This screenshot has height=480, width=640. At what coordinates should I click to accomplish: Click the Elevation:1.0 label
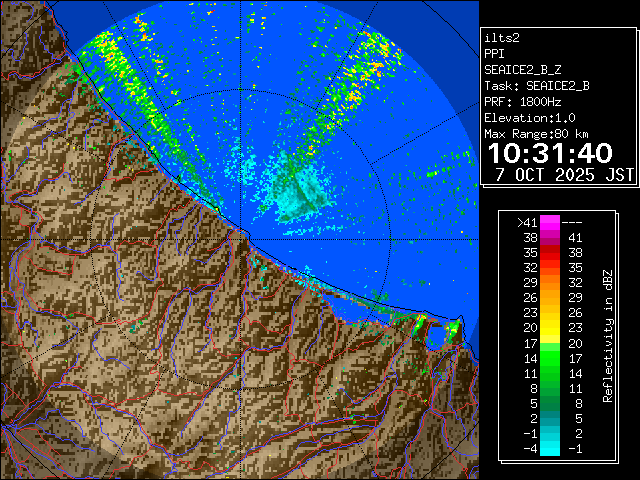click(532, 118)
